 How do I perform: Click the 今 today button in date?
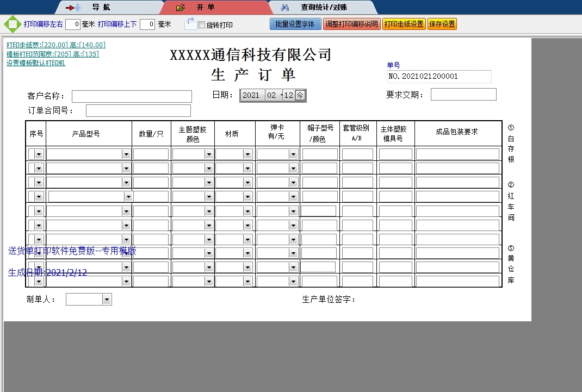coord(300,95)
